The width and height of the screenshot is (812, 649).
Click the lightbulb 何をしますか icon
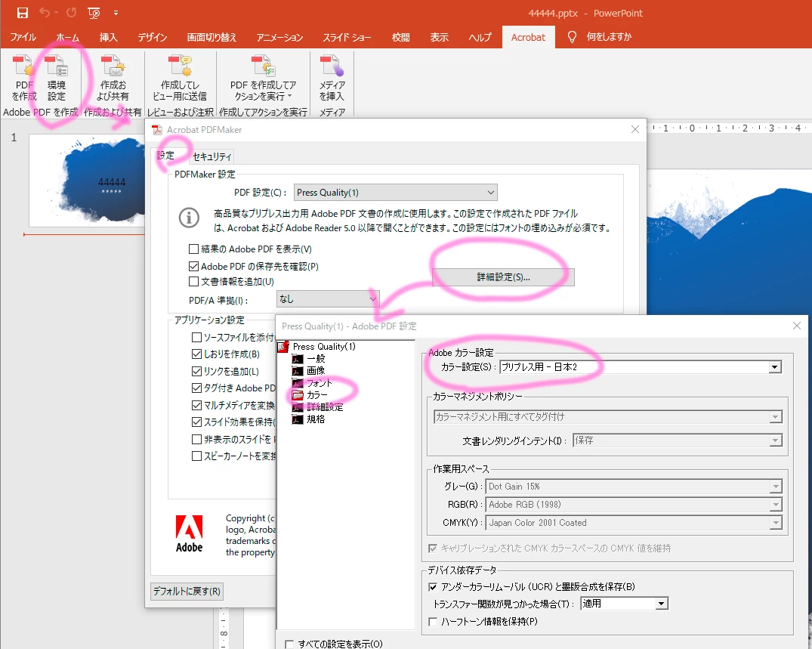(572, 37)
